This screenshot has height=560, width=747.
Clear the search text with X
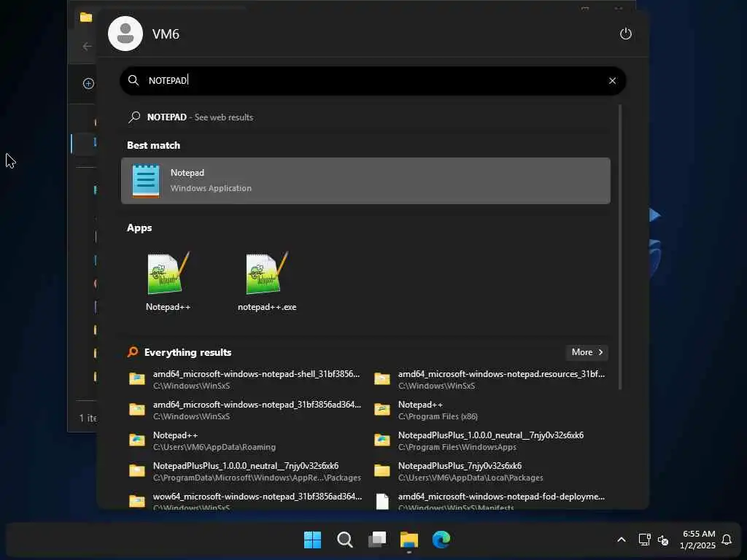(x=612, y=81)
